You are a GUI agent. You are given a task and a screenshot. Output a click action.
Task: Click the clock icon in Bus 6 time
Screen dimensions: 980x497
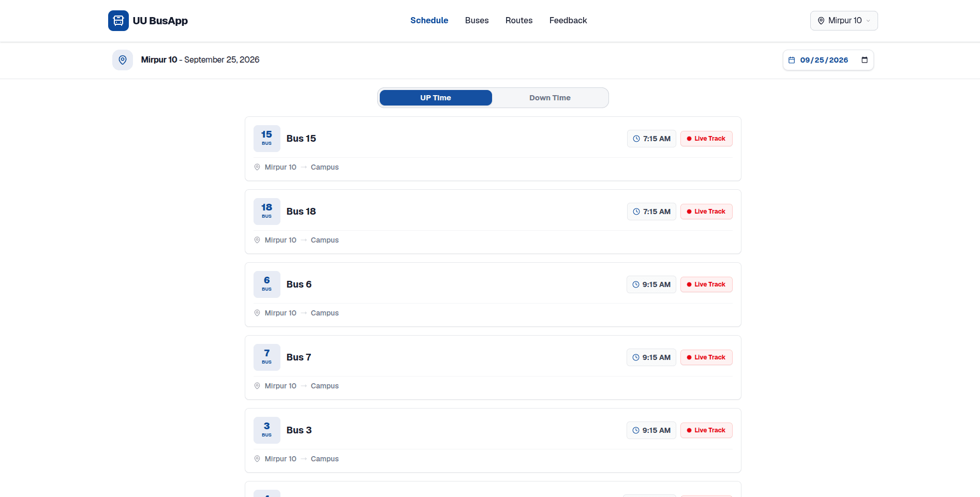(636, 284)
